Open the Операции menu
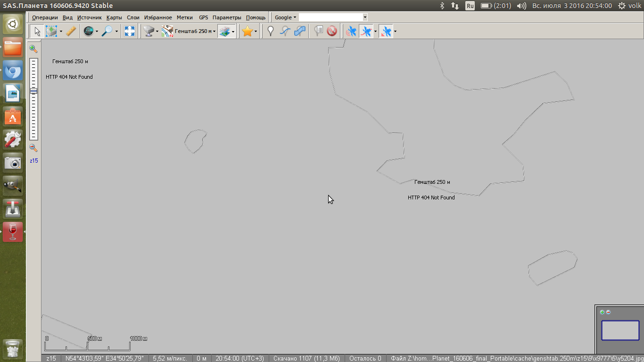Image resolution: width=644 pixels, height=362 pixels. click(45, 17)
